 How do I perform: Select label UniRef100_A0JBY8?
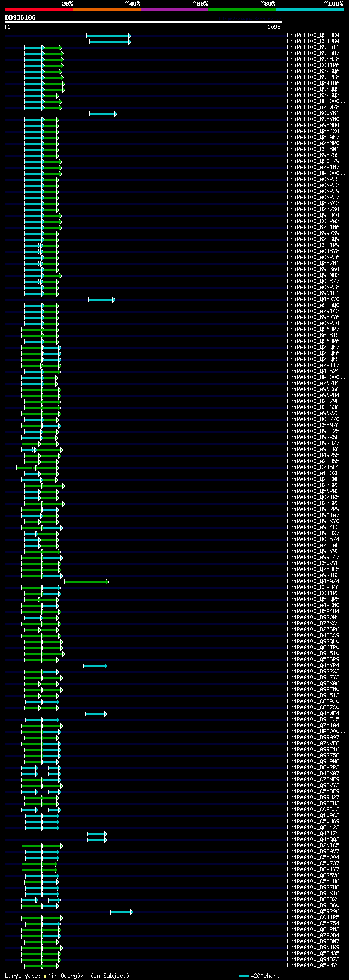tap(313, 252)
